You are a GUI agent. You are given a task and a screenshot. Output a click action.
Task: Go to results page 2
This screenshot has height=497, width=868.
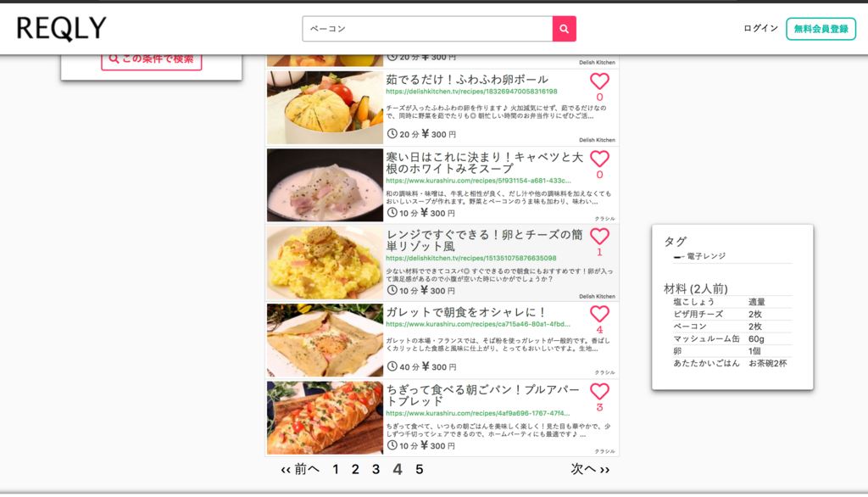point(355,469)
